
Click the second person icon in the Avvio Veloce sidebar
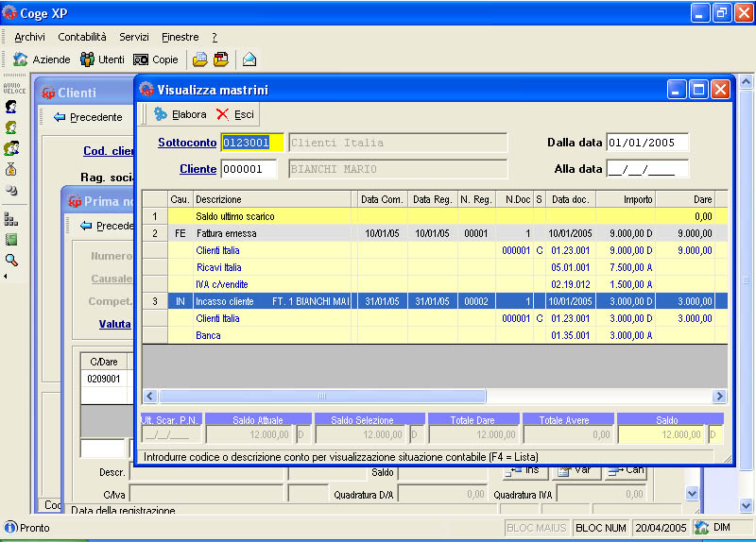[x=11, y=127]
